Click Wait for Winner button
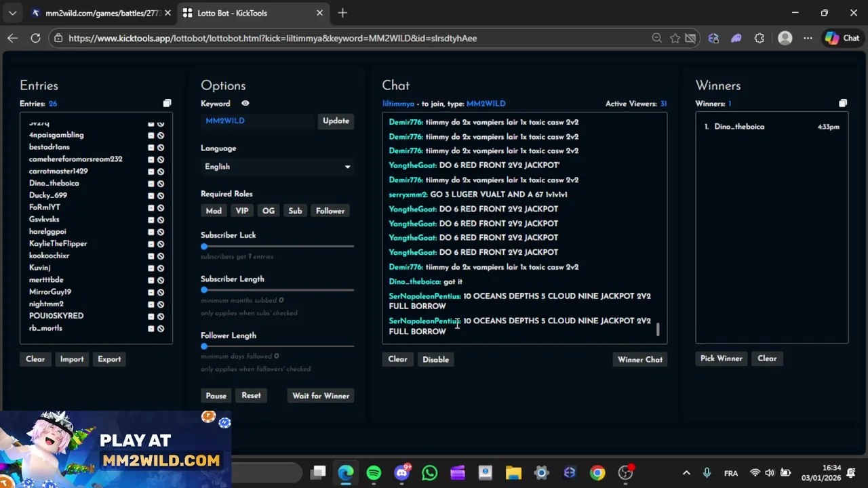The height and width of the screenshot is (488, 868). pos(321,396)
